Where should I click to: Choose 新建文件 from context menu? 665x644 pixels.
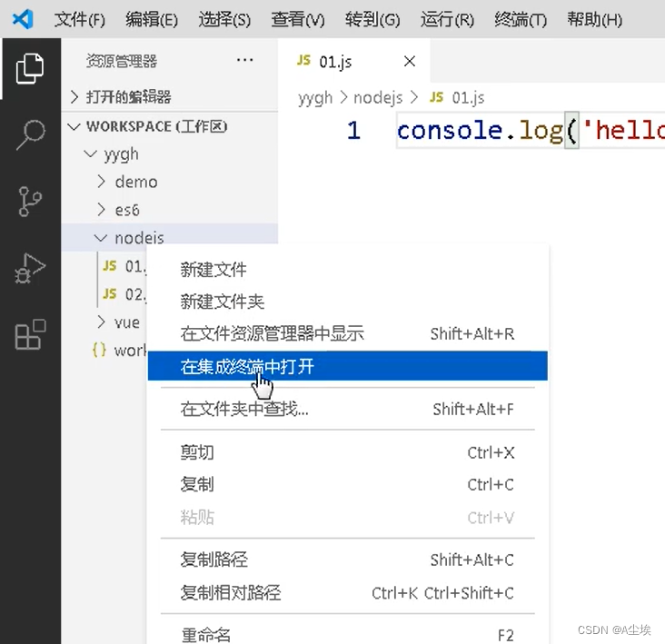point(348,270)
